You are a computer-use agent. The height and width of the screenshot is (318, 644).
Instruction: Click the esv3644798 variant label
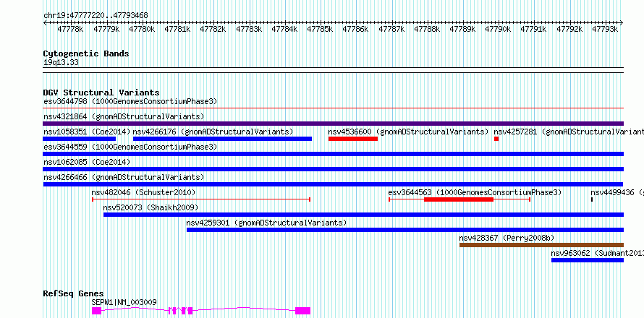tap(130, 101)
